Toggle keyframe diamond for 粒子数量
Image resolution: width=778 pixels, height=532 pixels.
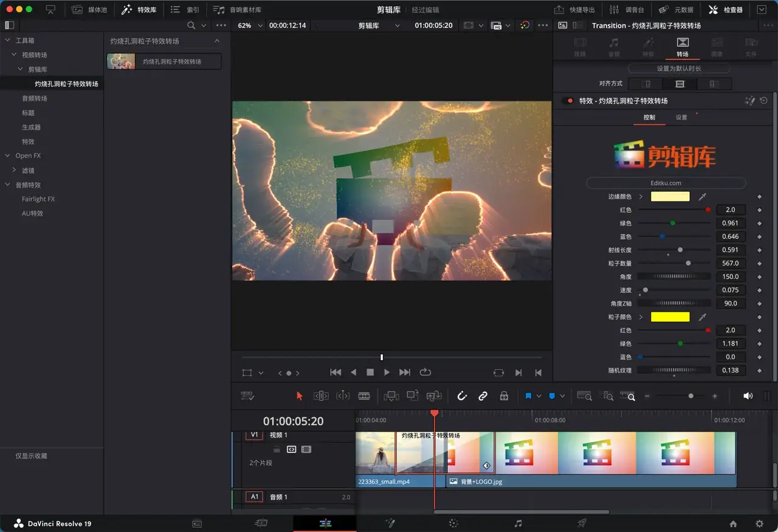(759, 264)
